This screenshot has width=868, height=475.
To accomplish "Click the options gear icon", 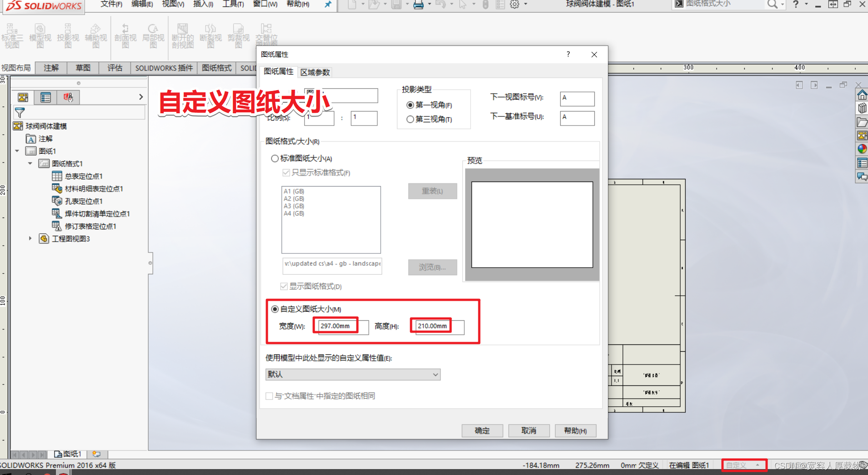I will [x=514, y=5].
